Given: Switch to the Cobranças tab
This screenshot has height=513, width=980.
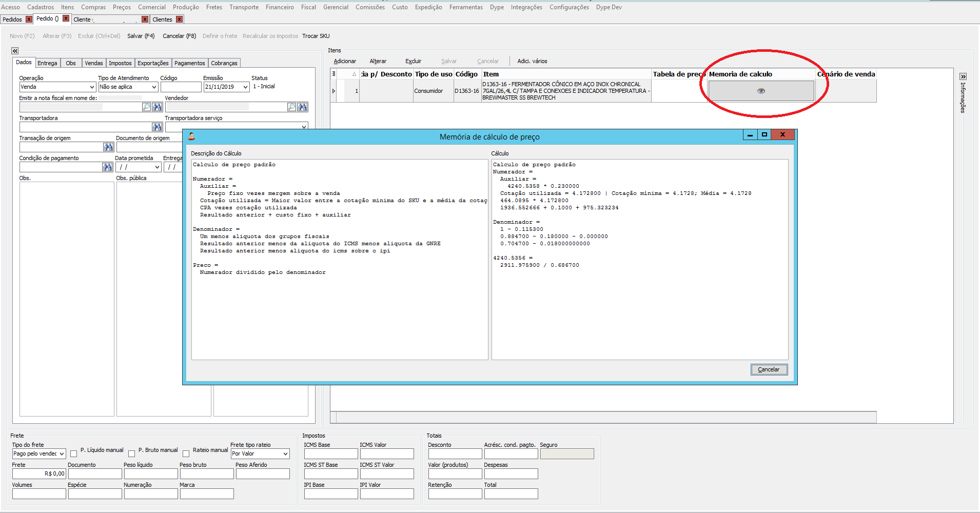Looking at the screenshot, I should [x=224, y=63].
